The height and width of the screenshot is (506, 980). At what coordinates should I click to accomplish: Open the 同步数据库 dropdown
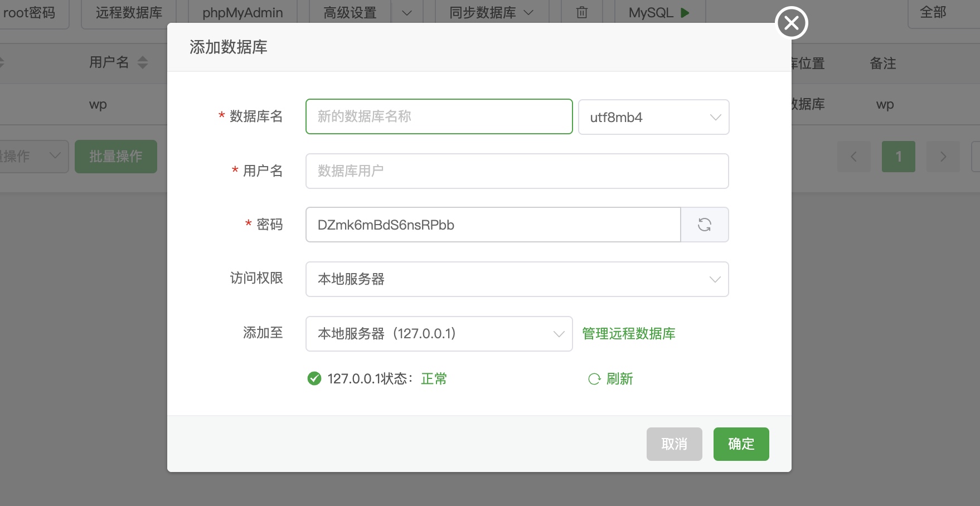pyautogui.click(x=492, y=13)
